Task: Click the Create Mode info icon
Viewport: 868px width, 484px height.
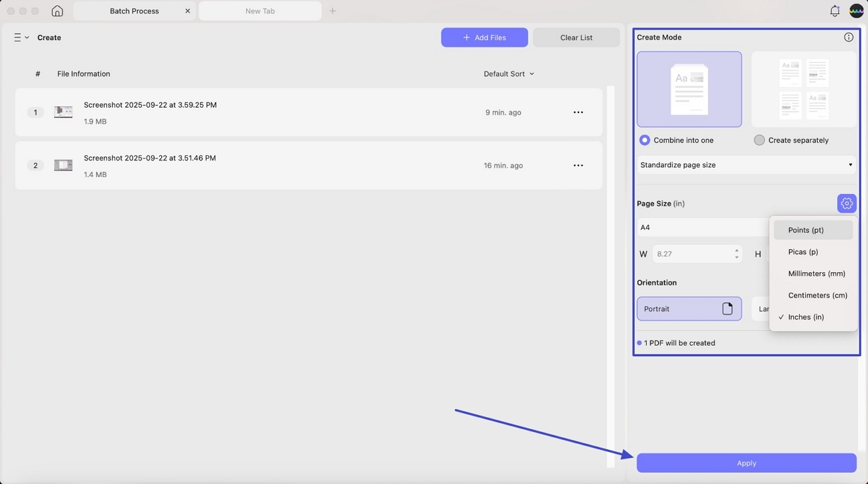Action: coord(849,37)
